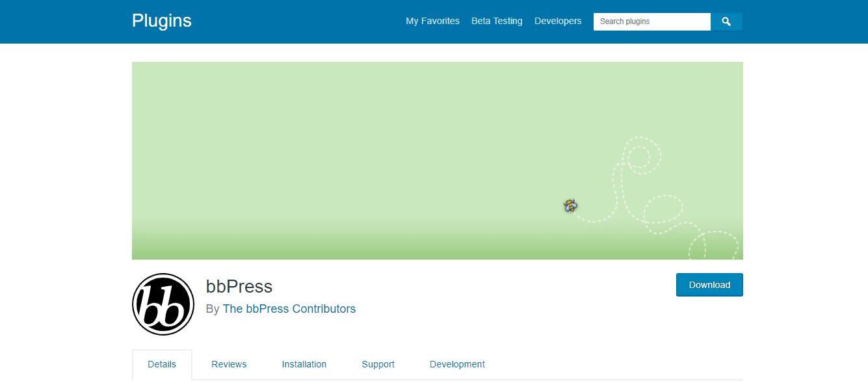Focus the Search plugins field

(652, 21)
